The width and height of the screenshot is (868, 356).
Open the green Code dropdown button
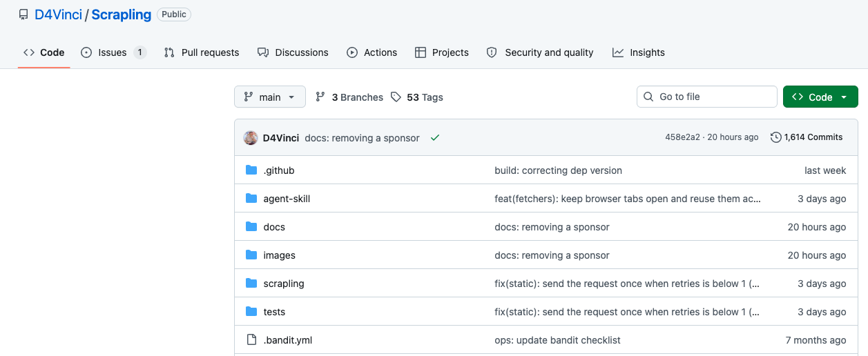coord(820,97)
